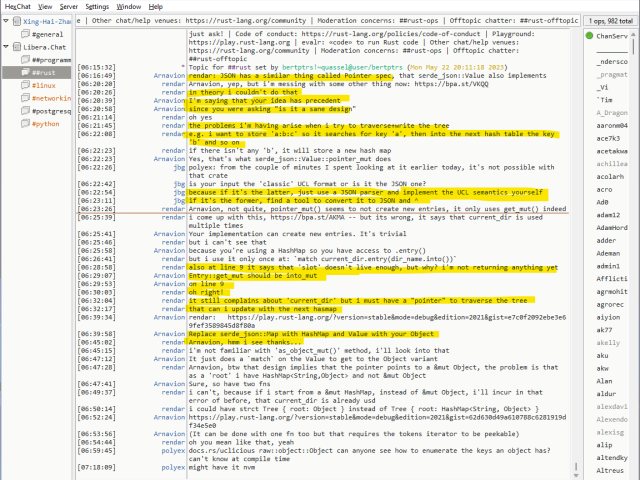This screenshot has width=640, height=480.
Task: Click the #postgresql channel icon
Action: click(x=25, y=112)
